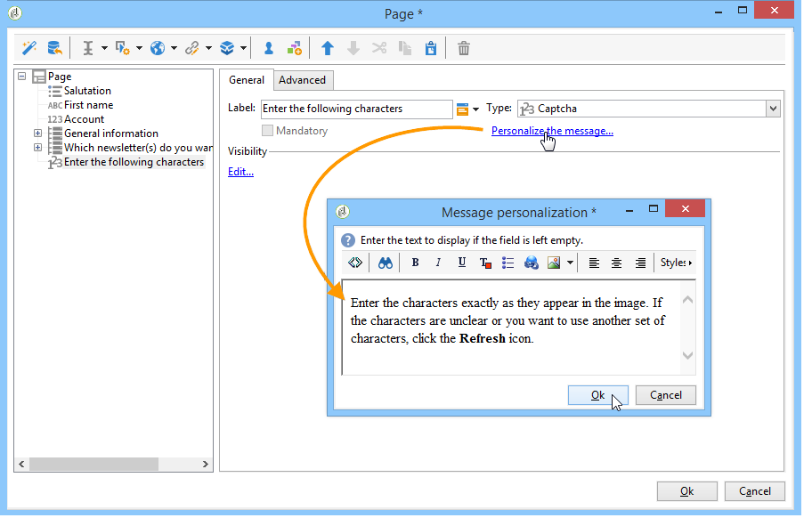Click the text input control icon

88,48
